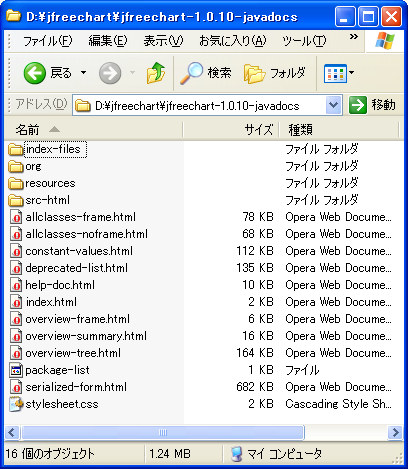
Task: Click the overview-tree.html Opera file icon
Action: 16,353
